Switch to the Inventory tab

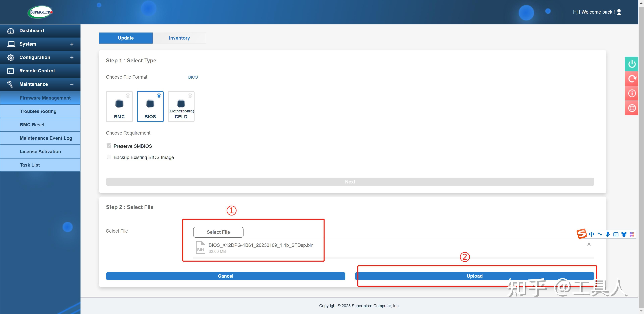[179, 38]
